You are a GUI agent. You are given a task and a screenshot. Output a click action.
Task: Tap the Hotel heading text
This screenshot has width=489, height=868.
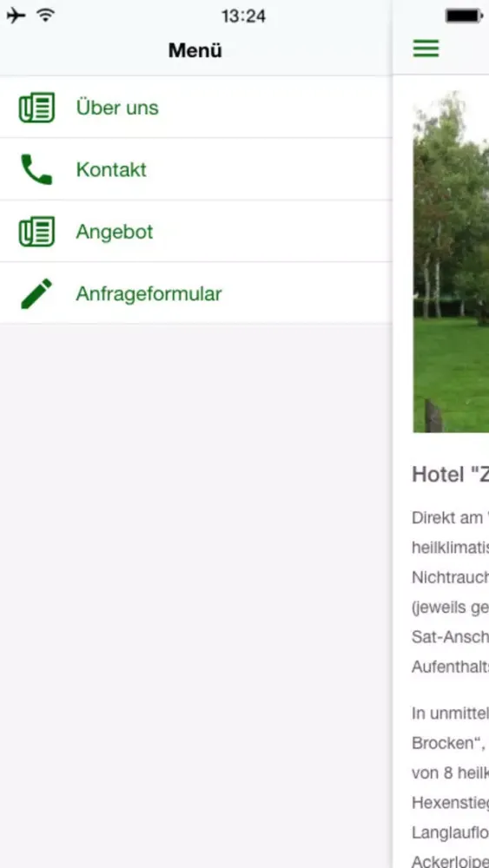tap(450, 475)
